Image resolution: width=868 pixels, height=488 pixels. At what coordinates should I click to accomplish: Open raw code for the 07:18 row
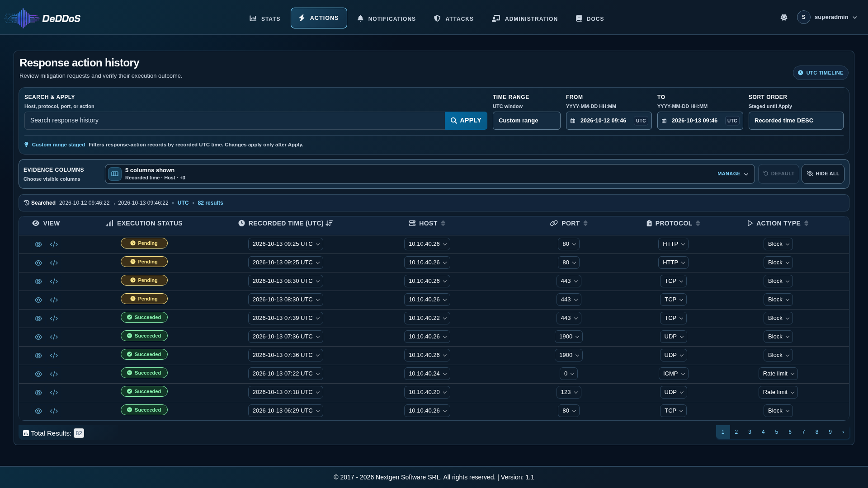click(54, 393)
